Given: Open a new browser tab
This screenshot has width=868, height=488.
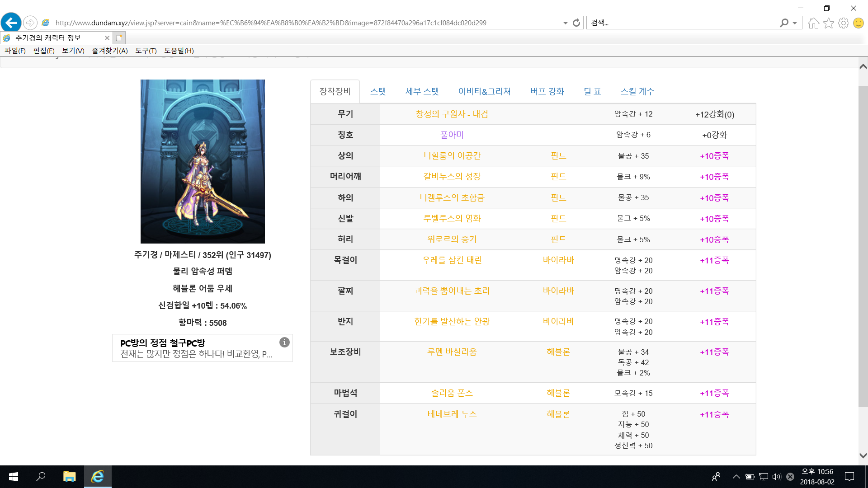Looking at the screenshot, I should click(x=119, y=38).
